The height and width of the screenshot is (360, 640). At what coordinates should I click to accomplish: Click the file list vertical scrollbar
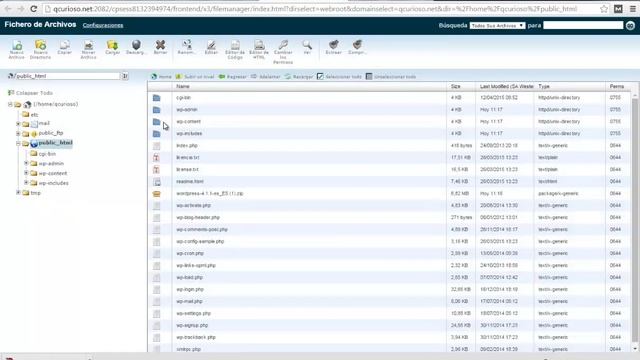pyautogui.click(x=634, y=220)
